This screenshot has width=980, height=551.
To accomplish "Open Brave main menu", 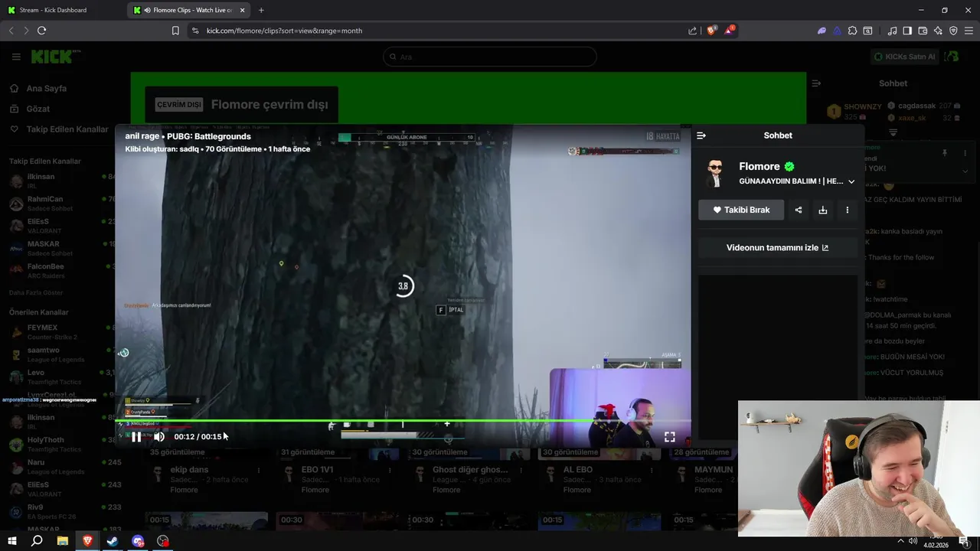I will (x=969, y=31).
